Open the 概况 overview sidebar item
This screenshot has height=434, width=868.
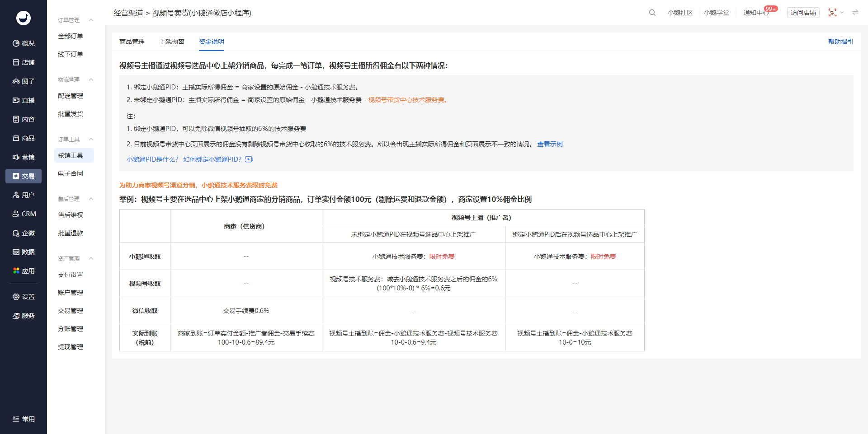(24, 43)
